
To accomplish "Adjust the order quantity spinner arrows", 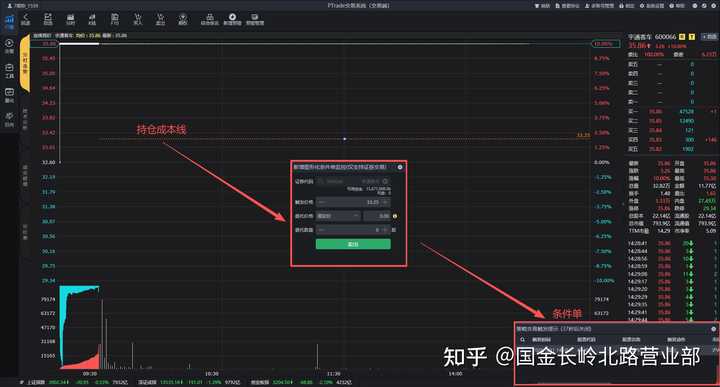I will [385, 230].
